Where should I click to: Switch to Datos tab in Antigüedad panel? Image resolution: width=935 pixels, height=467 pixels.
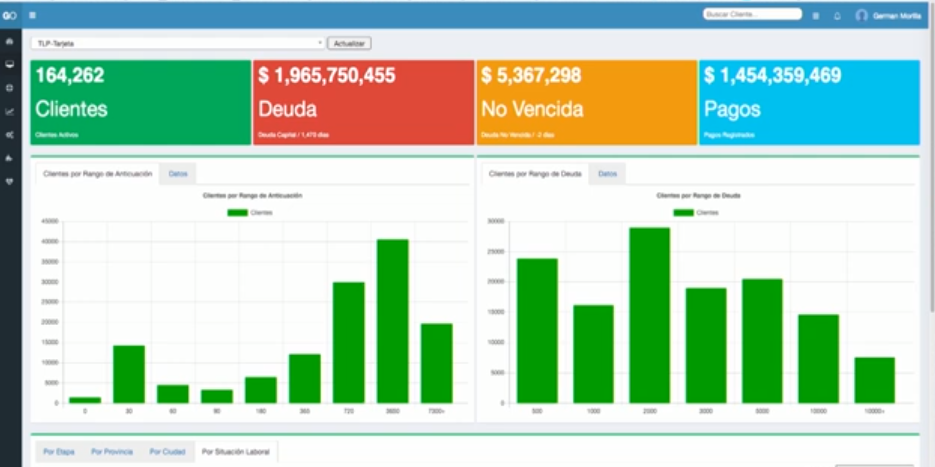tap(178, 174)
